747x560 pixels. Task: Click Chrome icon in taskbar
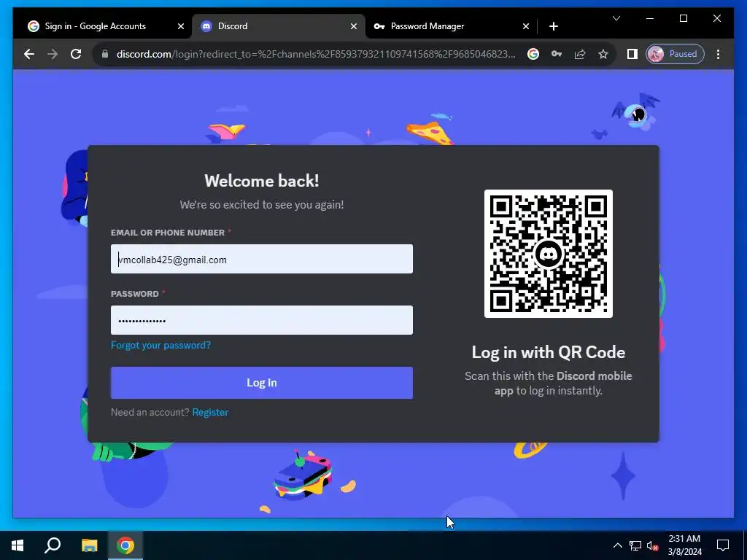125,545
